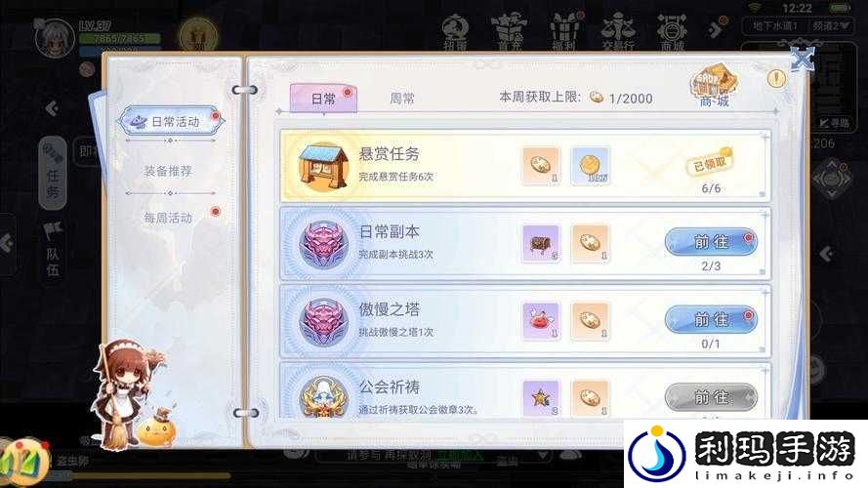Select the 公会祈祷 guild prayer icon
Viewport: 868px width, 488px height.
tap(324, 396)
